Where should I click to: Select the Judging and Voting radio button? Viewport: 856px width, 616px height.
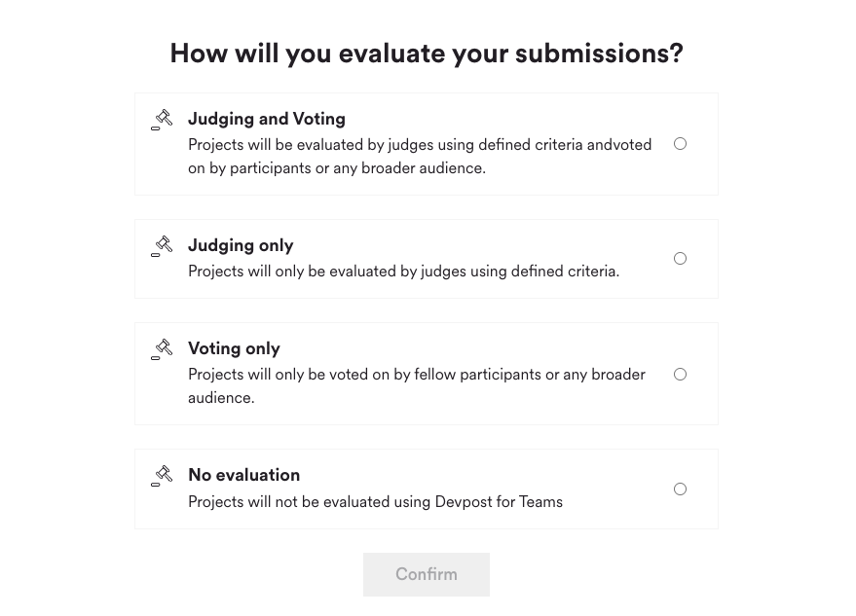pos(680,144)
